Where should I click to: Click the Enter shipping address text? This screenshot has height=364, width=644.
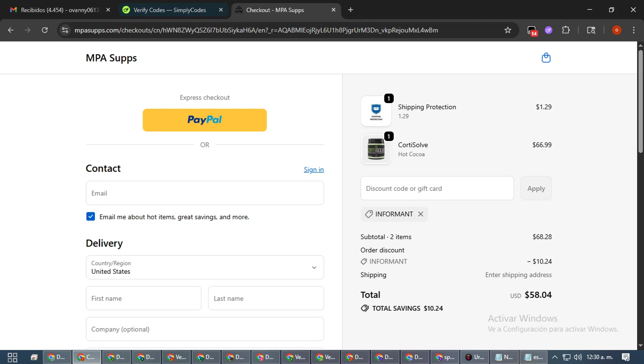click(519, 275)
